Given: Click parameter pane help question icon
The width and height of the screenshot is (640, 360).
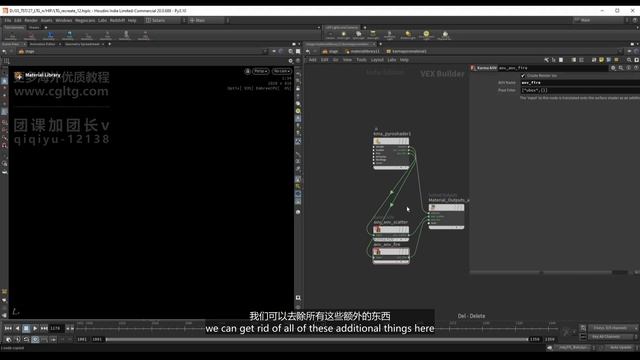Looking at the screenshot, I should 636,68.
